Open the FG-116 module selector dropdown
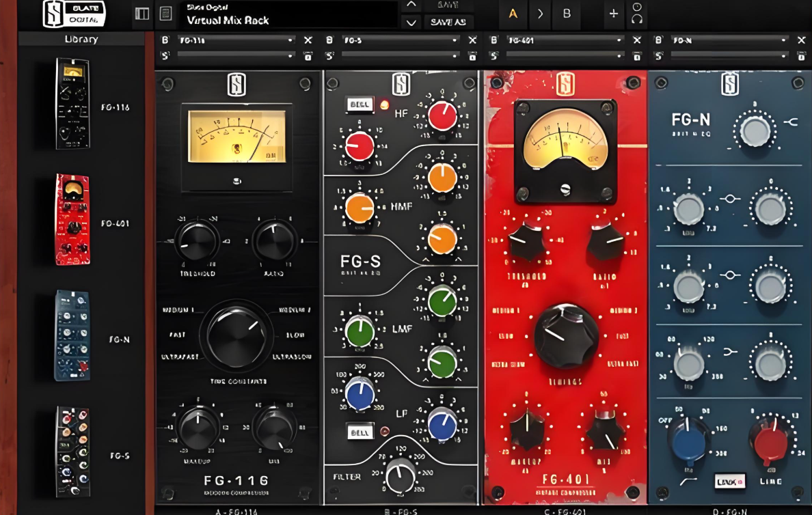Image resolution: width=812 pixels, height=515 pixels. click(x=236, y=40)
